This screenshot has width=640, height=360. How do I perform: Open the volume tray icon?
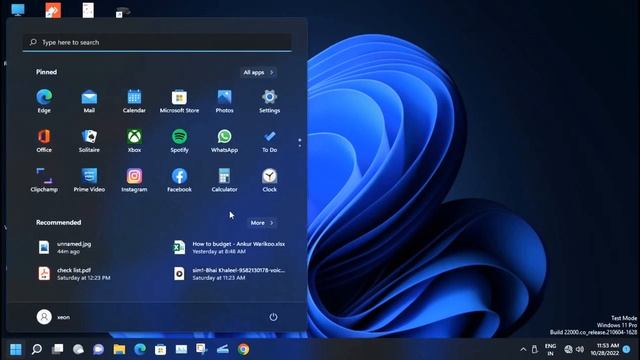(580, 349)
